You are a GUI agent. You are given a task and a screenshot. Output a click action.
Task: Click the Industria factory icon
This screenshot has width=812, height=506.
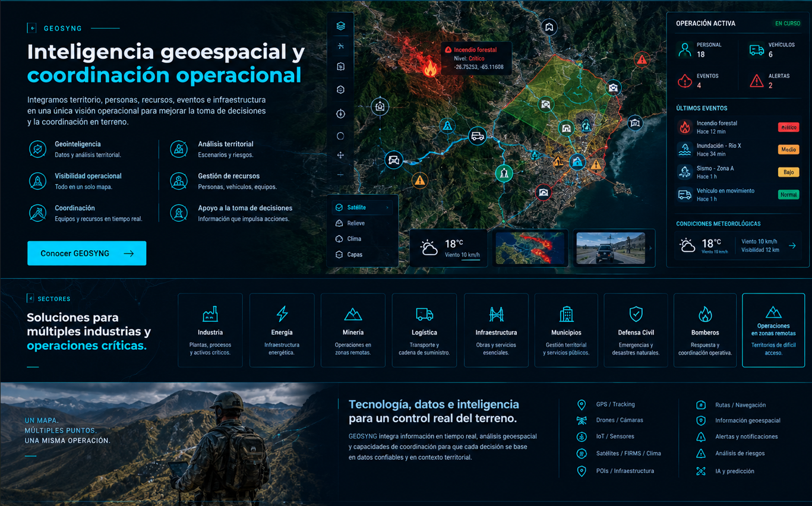[210, 314]
